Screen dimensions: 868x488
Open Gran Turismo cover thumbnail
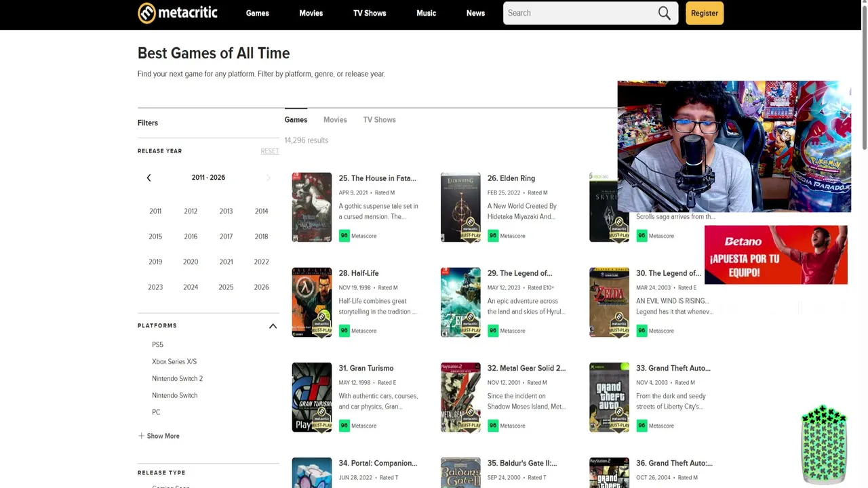point(312,397)
